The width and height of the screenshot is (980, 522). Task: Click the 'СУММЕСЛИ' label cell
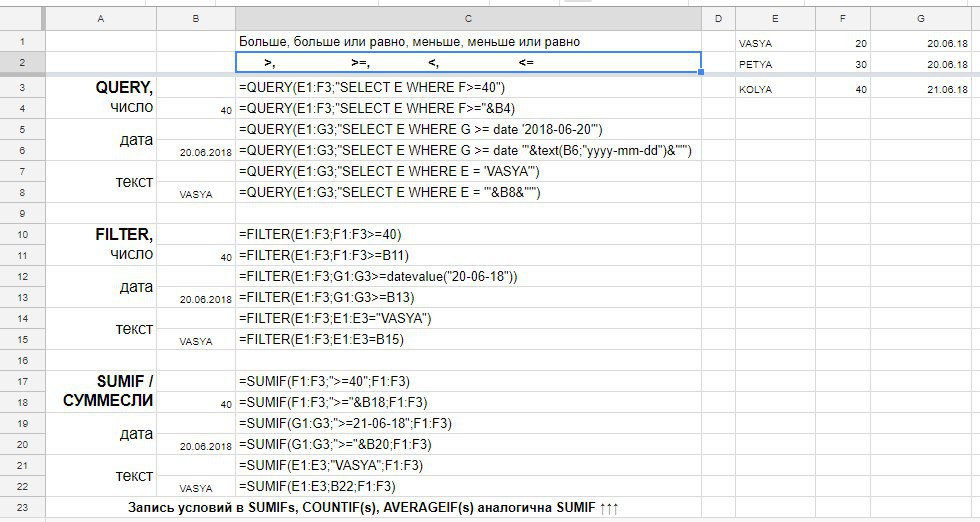(x=101, y=402)
